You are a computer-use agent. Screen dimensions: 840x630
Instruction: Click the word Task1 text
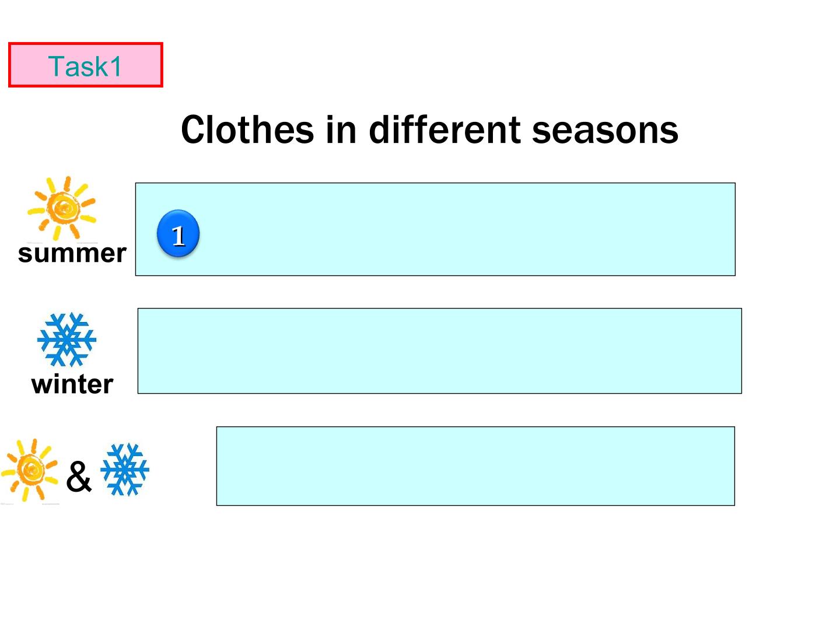(85, 66)
